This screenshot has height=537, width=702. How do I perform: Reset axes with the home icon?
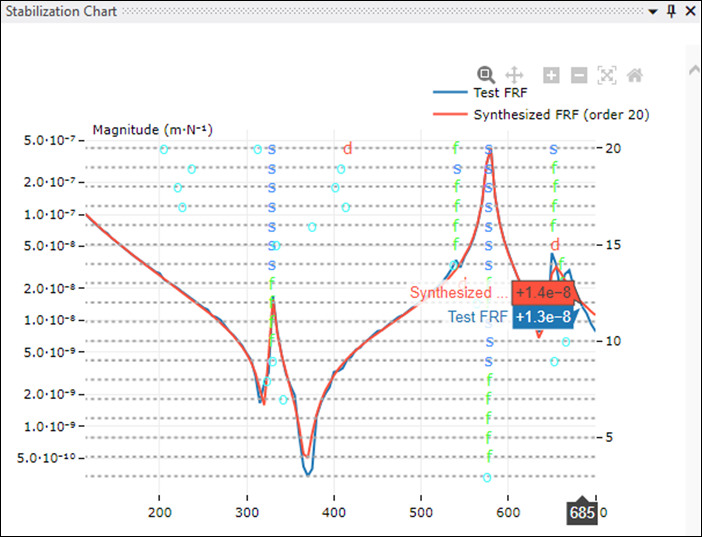(x=635, y=75)
